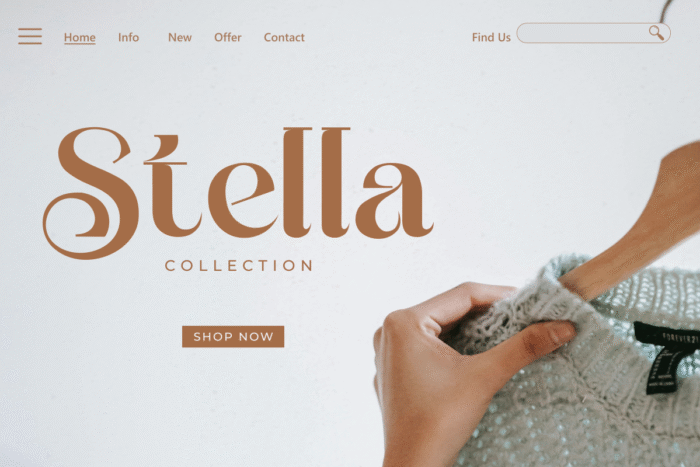700x467 pixels.
Task: Click the COLLECTION subtitle text
Action: (239, 266)
